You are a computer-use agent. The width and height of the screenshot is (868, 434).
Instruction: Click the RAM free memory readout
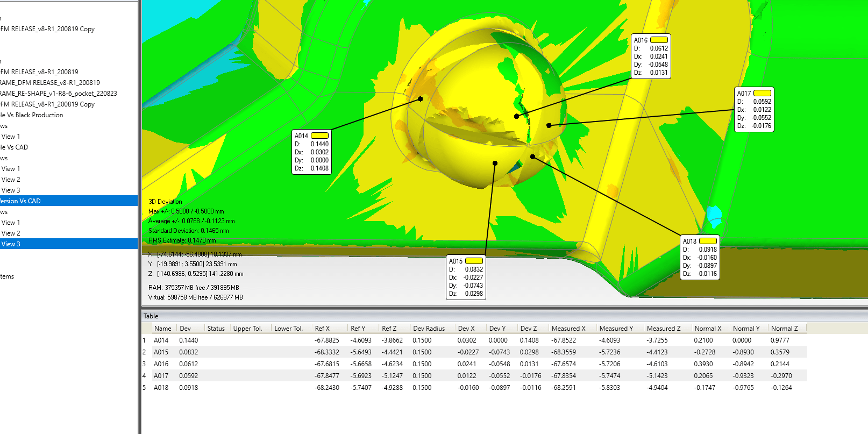pos(194,287)
